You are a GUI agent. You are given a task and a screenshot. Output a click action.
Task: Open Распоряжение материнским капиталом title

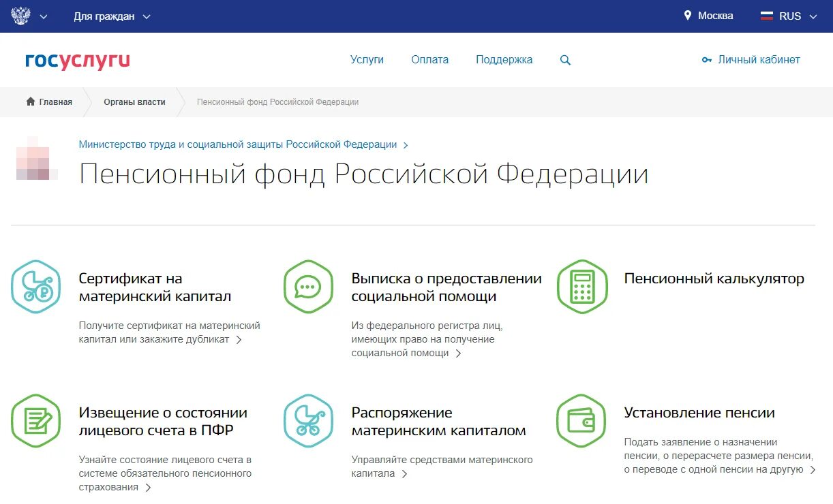tap(439, 422)
